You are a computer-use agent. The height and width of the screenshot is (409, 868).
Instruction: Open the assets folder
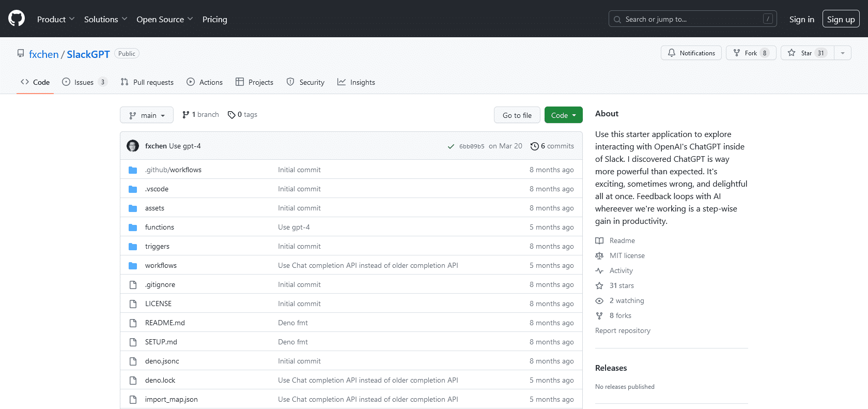[154, 208]
